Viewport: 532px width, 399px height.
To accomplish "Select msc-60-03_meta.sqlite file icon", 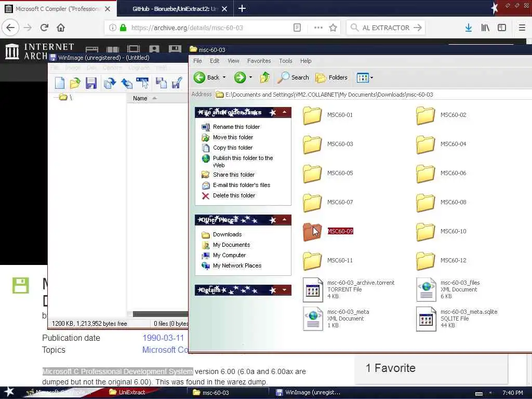I will (426, 319).
